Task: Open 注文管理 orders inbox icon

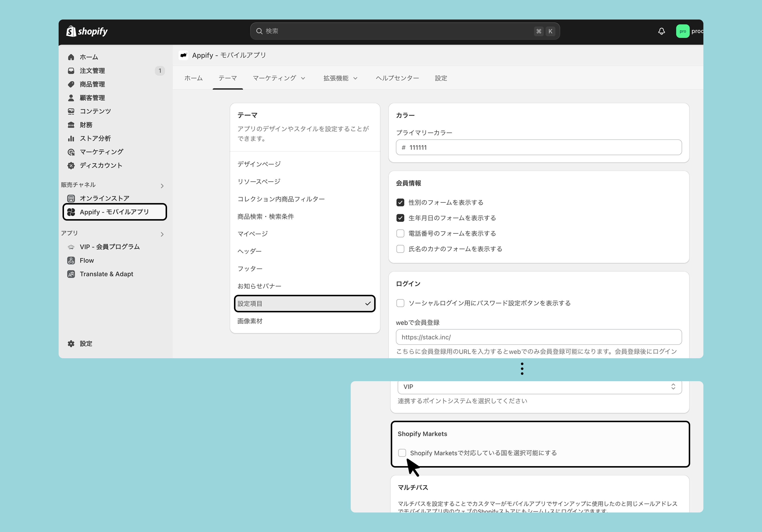Action: click(x=71, y=71)
